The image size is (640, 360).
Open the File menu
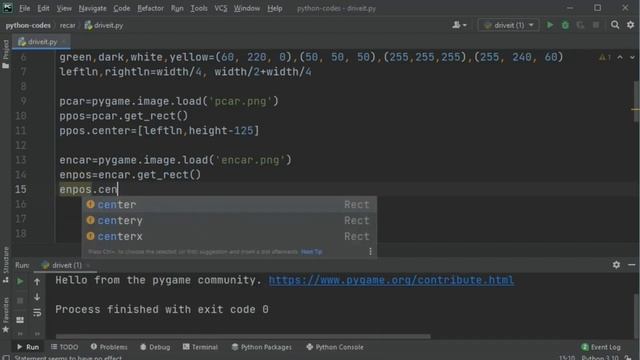click(24, 8)
